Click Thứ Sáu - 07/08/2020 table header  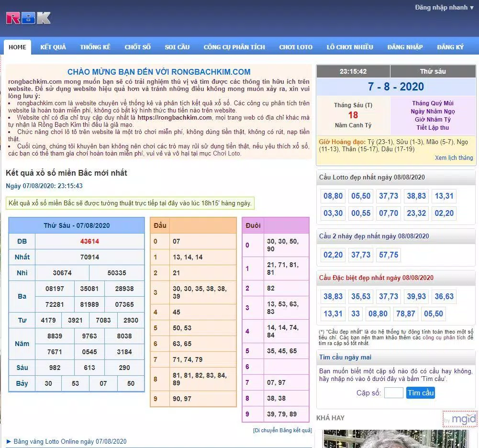pos(77,225)
